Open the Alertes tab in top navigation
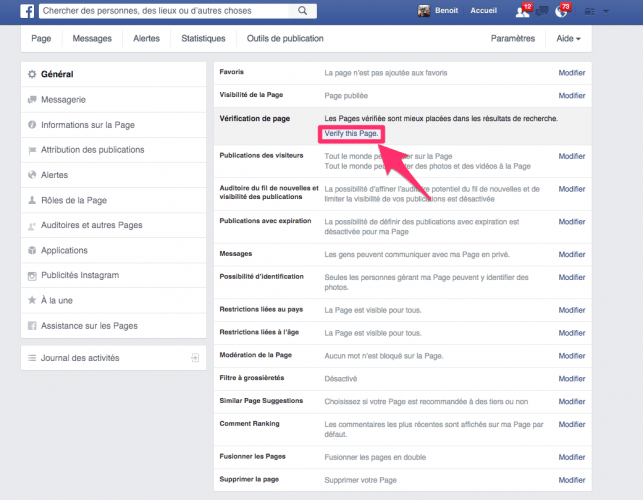 click(146, 39)
